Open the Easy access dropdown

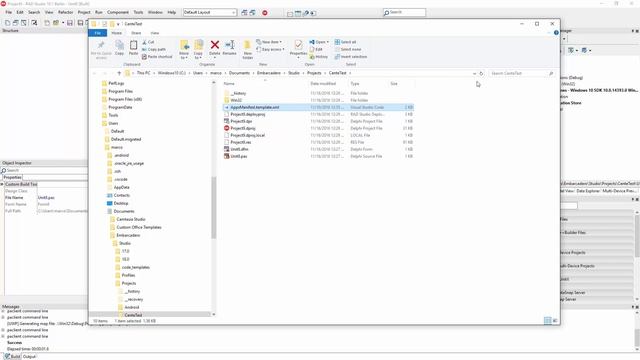tap(270, 49)
